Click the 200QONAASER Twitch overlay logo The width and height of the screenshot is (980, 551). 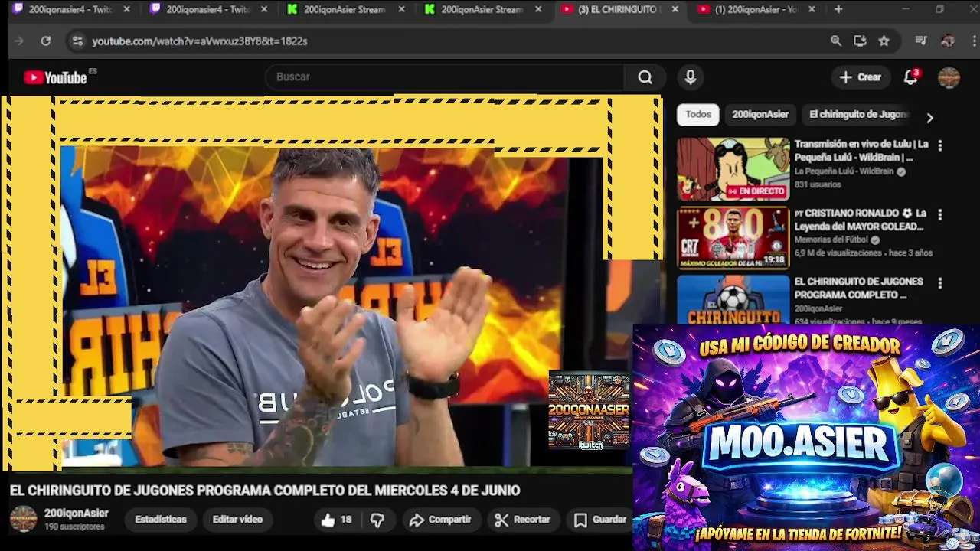[x=589, y=411]
